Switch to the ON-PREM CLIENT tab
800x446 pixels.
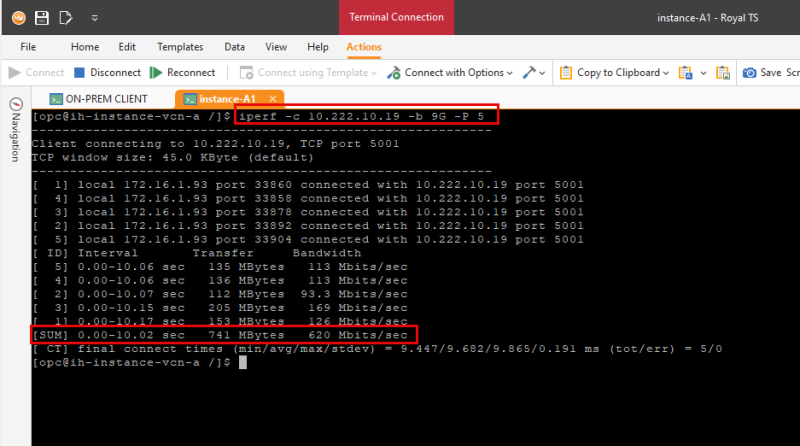point(98,99)
